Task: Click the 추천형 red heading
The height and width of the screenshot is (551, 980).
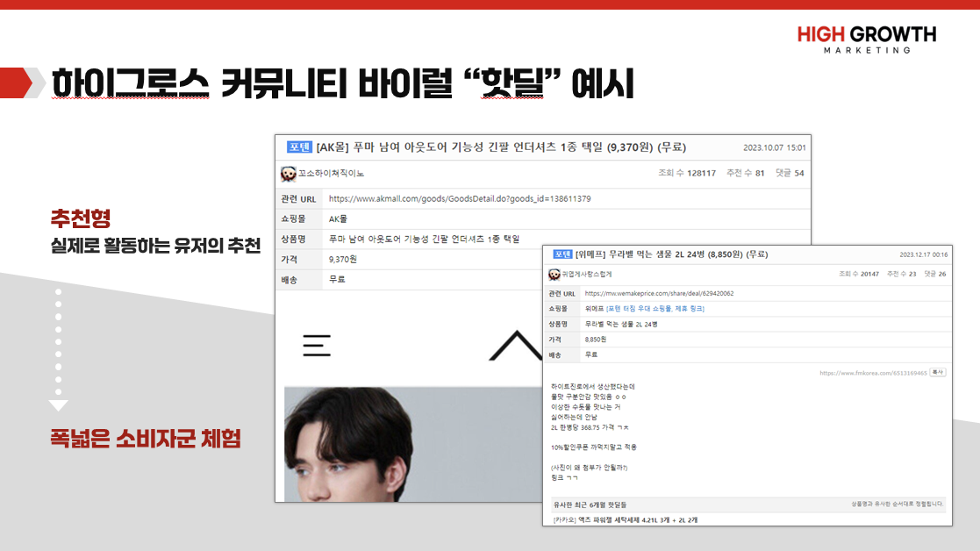Action: click(81, 218)
